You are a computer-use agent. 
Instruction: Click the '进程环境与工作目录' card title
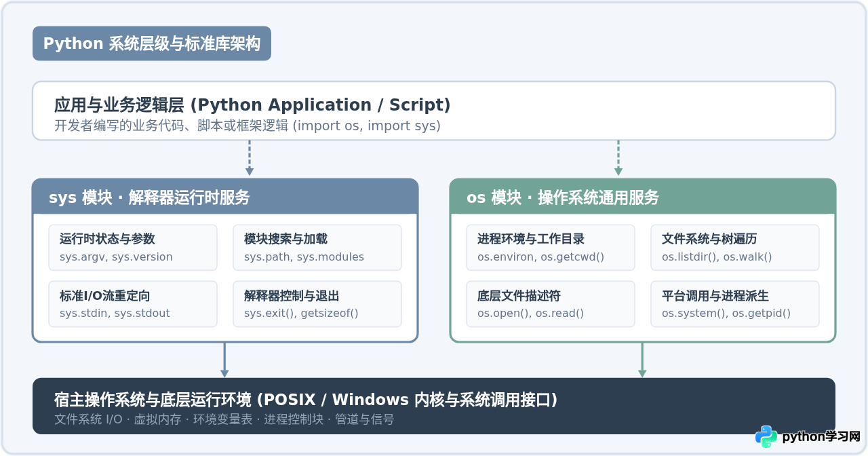pos(531,239)
